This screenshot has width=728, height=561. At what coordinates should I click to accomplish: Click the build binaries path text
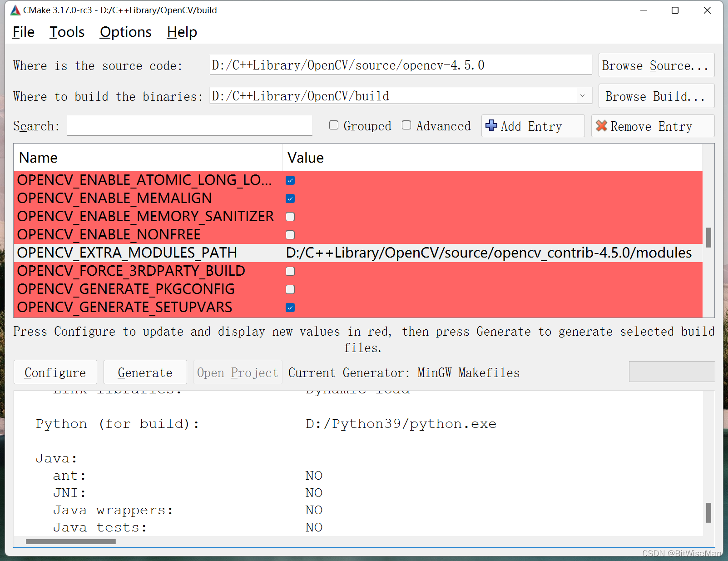click(x=301, y=96)
